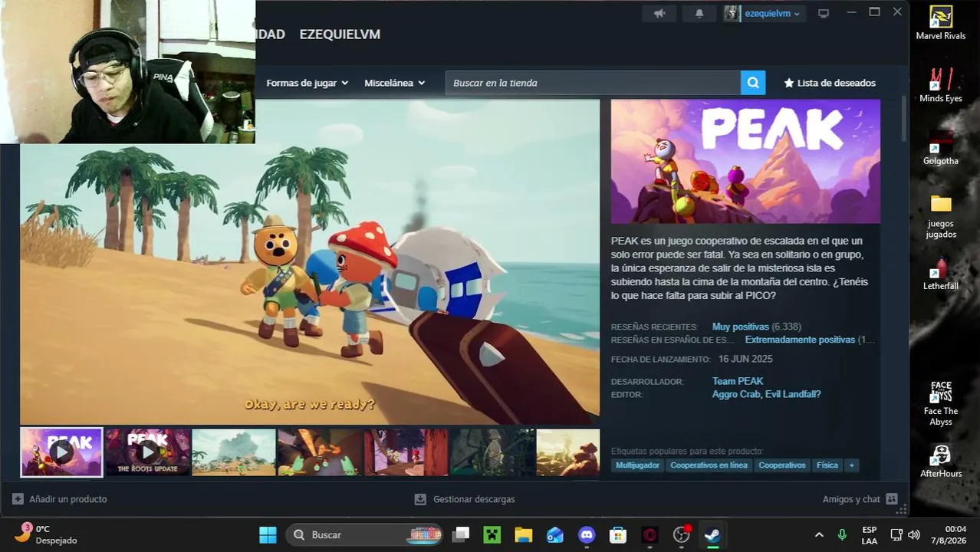980x552 pixels.
Task: Click the Añadir un producto plus icon
Action: (x=18, y=499)
